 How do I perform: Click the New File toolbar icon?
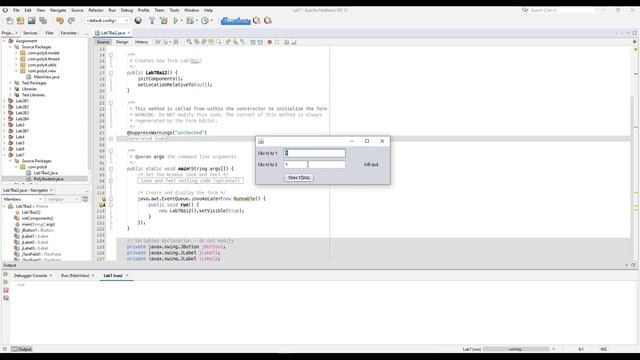[x=9, y=20]
